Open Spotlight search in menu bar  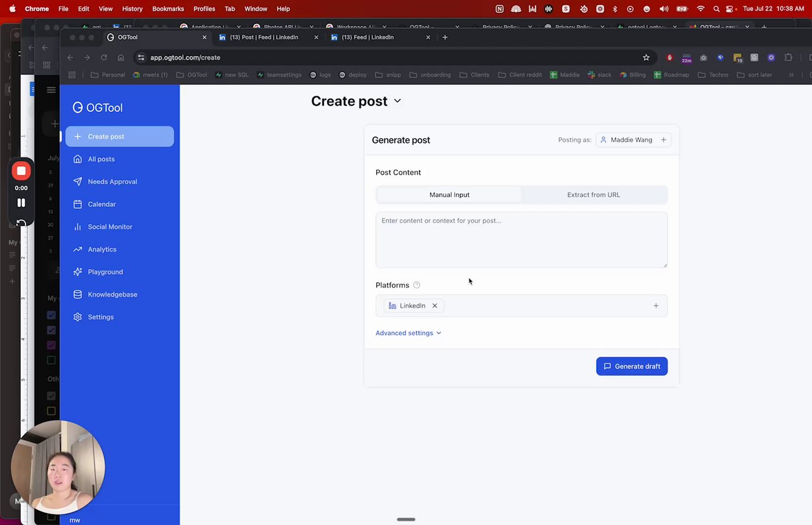[x=716, y=9]
